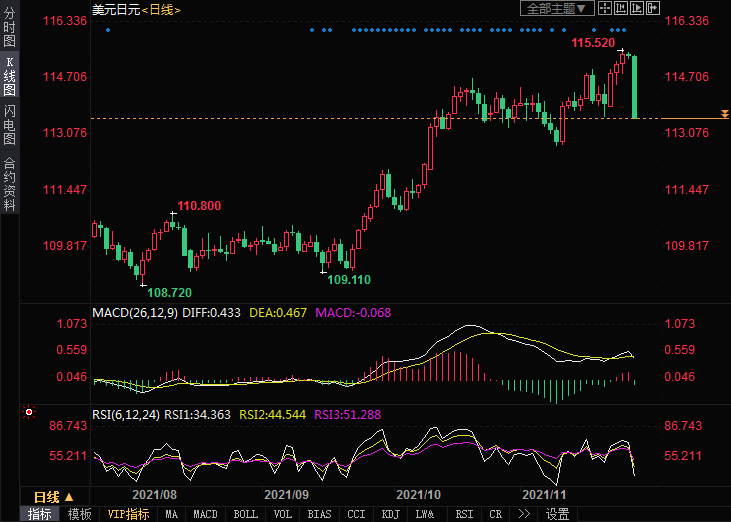731x522 pixels.
Task: Click the chart playback icon in toolbar
Action: point(637,8)
